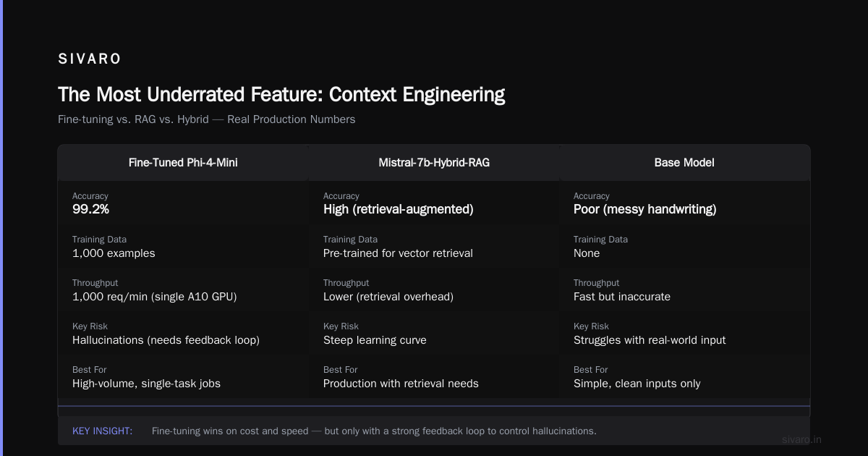
Task: Select 'High-volume, single-task jobs' best-for cell
Action: click(x=146, y=384)
